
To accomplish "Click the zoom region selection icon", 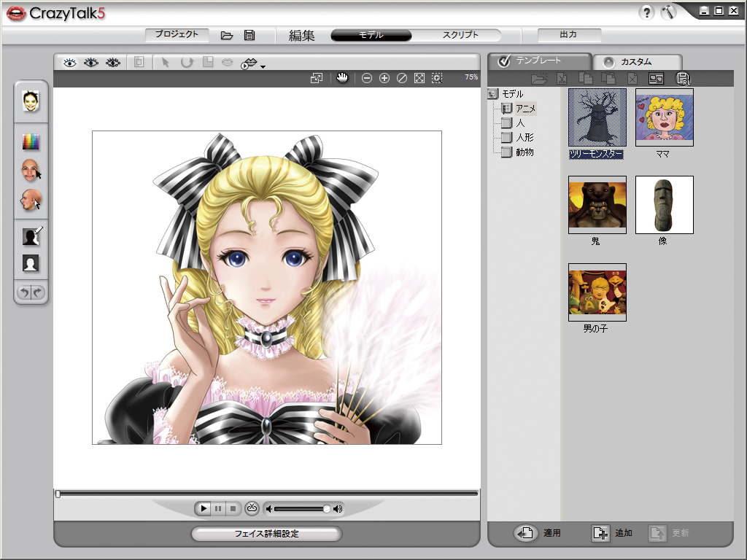I will (x=437, y=78).
